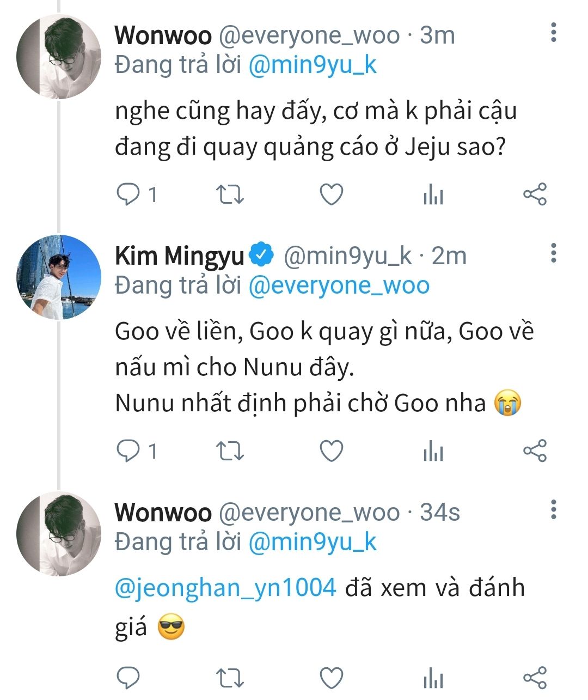This screenshot has width=588, height=700.
Task: Reply to Wonwoo's Jeju tweet
Action: tap(128, 194)
